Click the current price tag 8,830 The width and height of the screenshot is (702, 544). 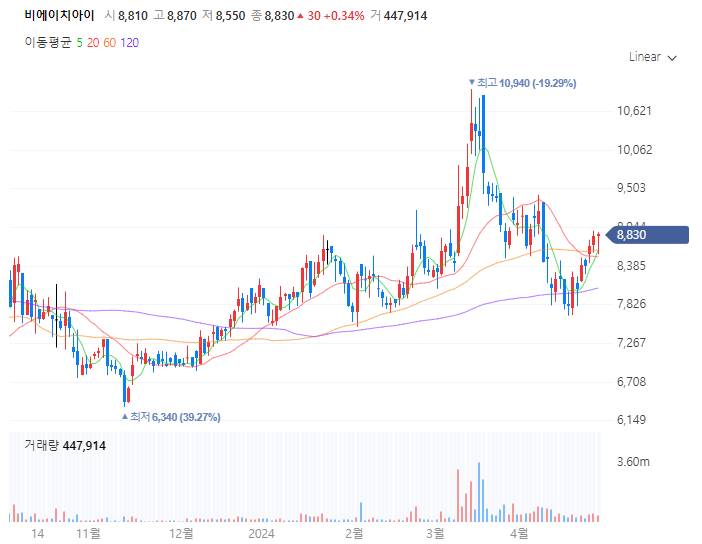pos(647,235)
